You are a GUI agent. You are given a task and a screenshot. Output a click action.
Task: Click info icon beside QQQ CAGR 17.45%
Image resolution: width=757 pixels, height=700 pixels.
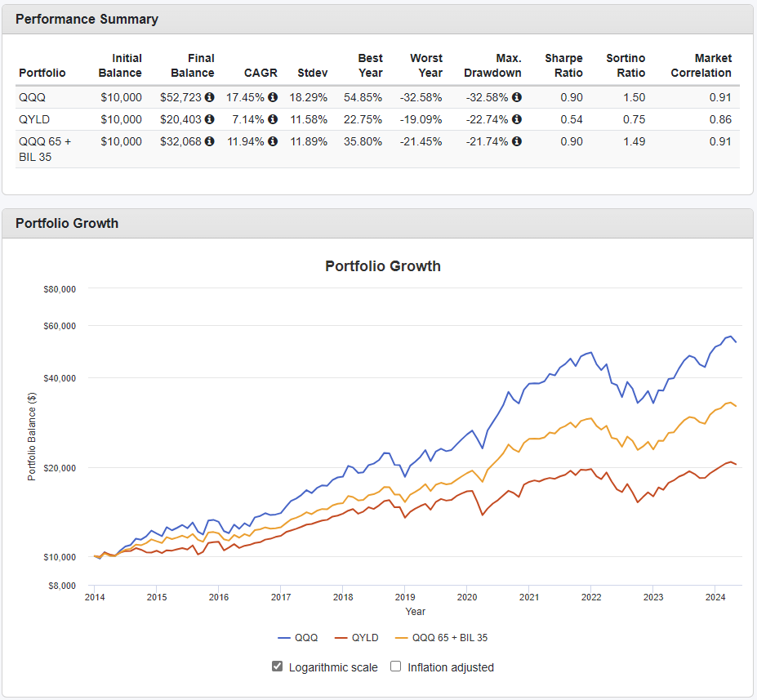pyautogui.click(x=273, y=97)
